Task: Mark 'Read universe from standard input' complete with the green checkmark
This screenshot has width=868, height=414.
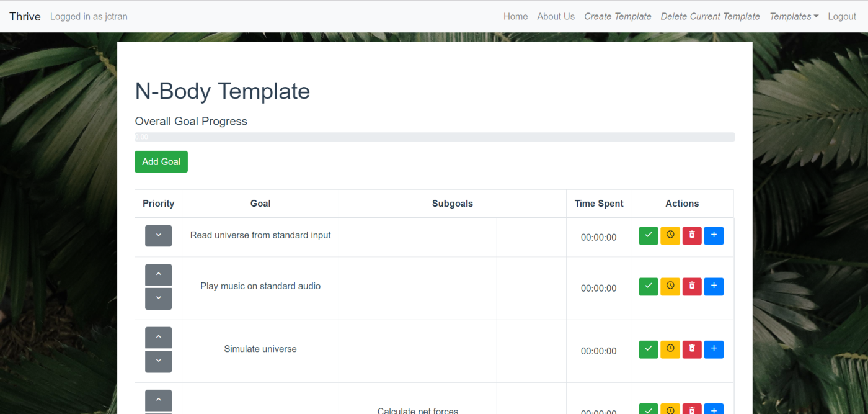Action: (x=649, y=236)
